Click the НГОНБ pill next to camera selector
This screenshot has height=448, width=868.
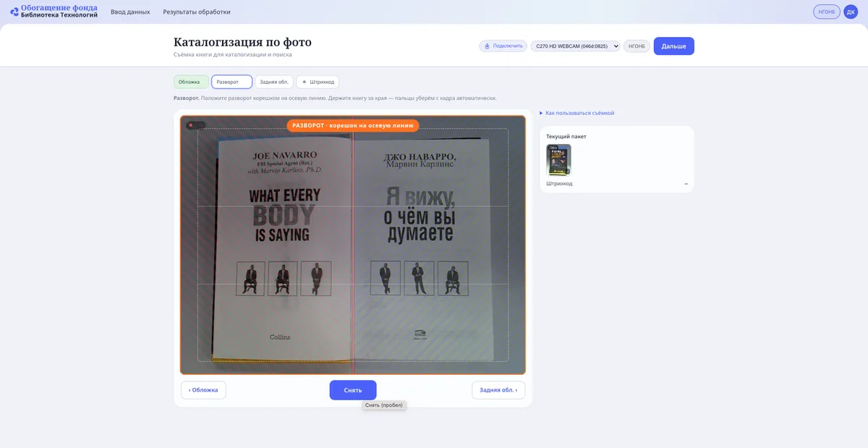click(x=637, y=46)
